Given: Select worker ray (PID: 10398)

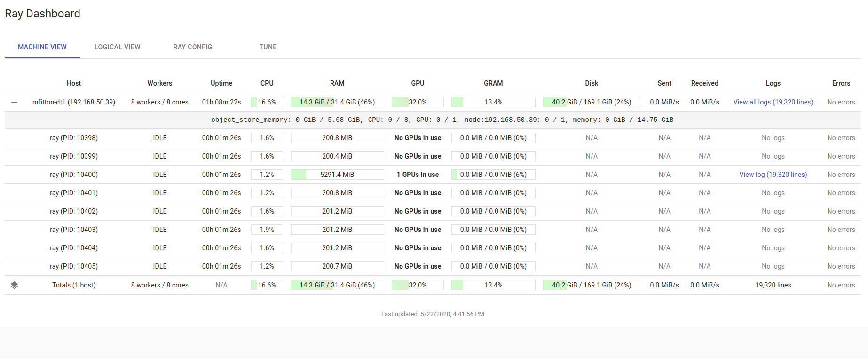Looking at the screenshot, I should 74,138.
